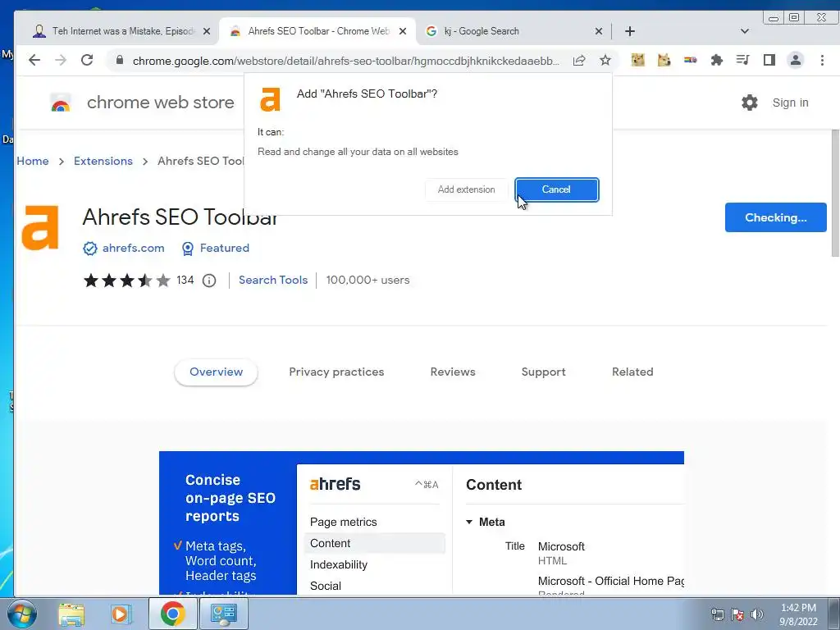Open the Privacy practices tab
The image size is (840, 630).
[336, 372]
